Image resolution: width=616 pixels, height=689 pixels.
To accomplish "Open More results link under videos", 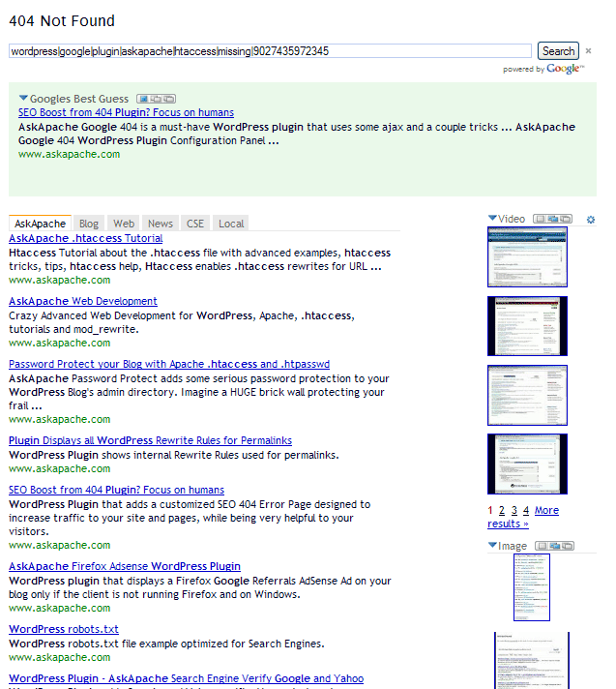I will point(546,510).
